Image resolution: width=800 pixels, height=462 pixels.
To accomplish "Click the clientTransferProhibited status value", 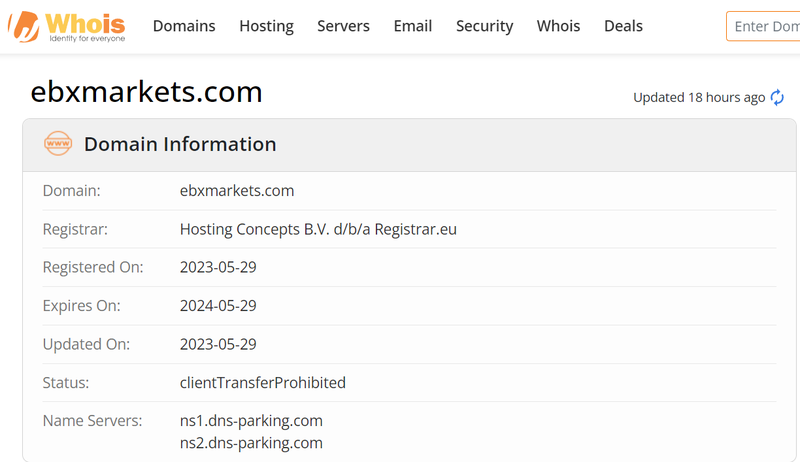I will tap(263, 382).
